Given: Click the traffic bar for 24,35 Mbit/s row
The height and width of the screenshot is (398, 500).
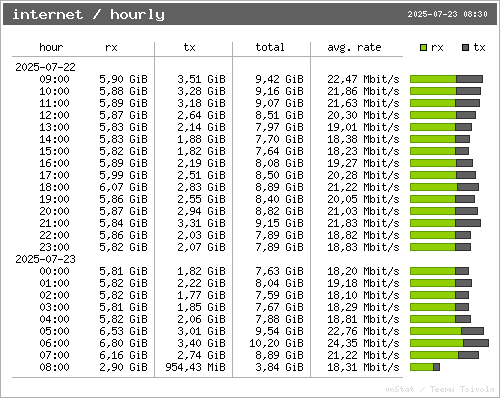Looking at the screenshot, I should click(x=449, y=343).
